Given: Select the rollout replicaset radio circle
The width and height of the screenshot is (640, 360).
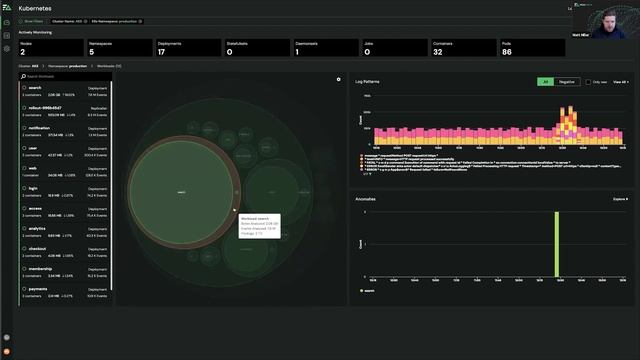Looking at the screenshot, I should pyautogui.click(x=24, y=108).
